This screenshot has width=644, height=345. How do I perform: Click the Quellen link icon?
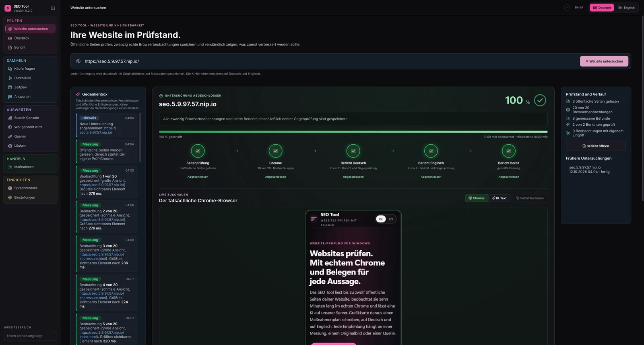(10, 136)
